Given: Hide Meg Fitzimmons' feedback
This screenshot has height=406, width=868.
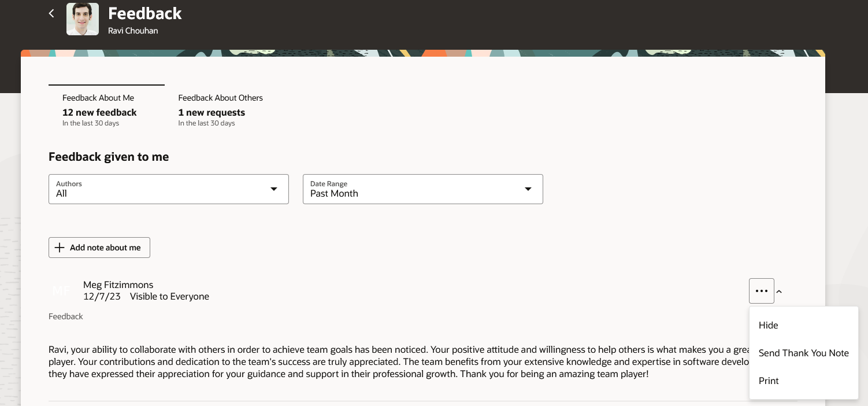Looking at the screenshot, I should coord(768,325).
